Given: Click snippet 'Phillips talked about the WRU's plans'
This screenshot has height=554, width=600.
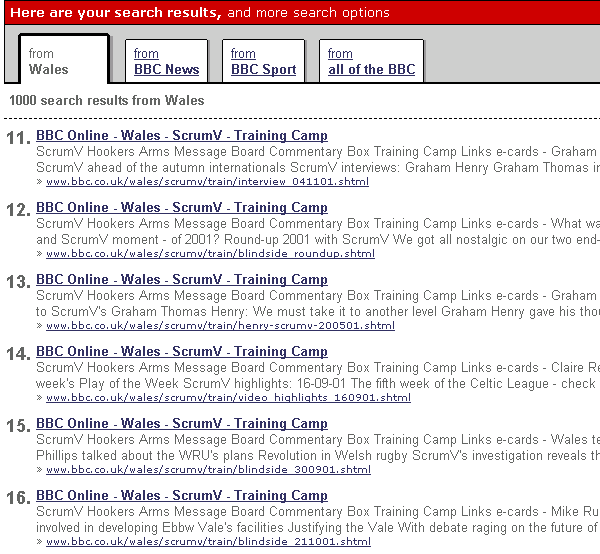Looking at the screenshot, I should (145, 455).
